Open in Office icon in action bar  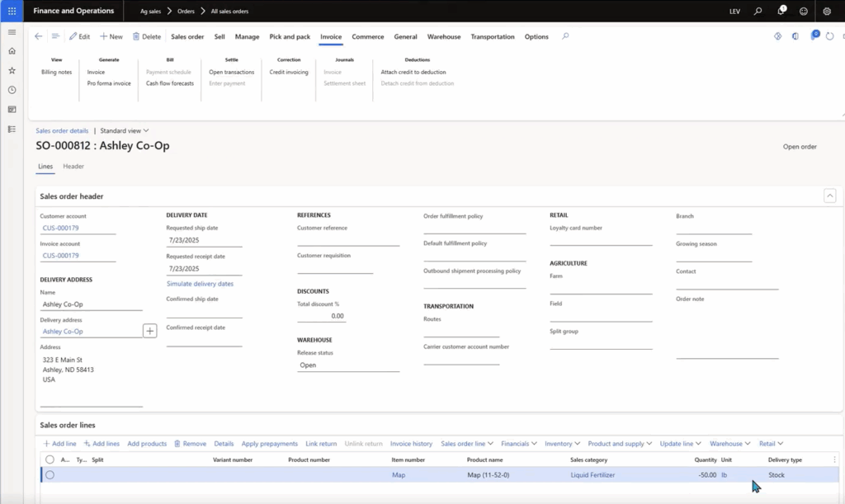(795, 36)
